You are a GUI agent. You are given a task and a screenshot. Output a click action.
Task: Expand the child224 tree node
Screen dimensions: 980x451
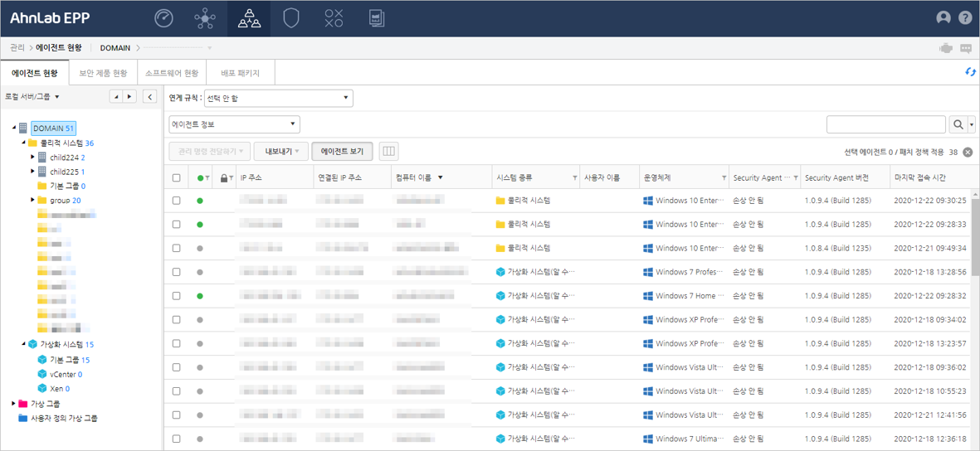tap(32, 157)
